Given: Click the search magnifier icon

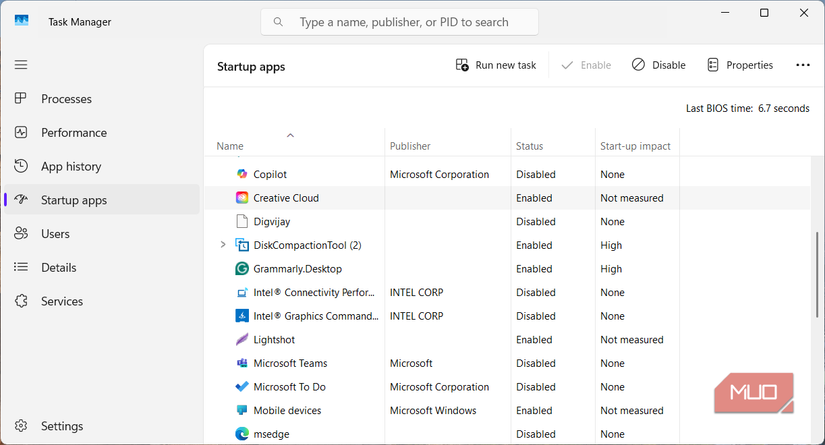Looking at the screenshot, I should click(278, 22).
